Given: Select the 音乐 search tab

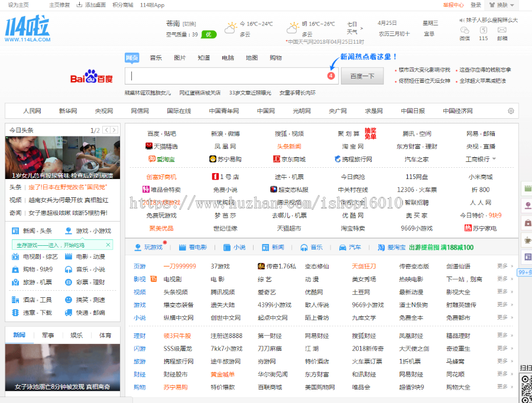Looking at the screenshot, I should 155,58.
